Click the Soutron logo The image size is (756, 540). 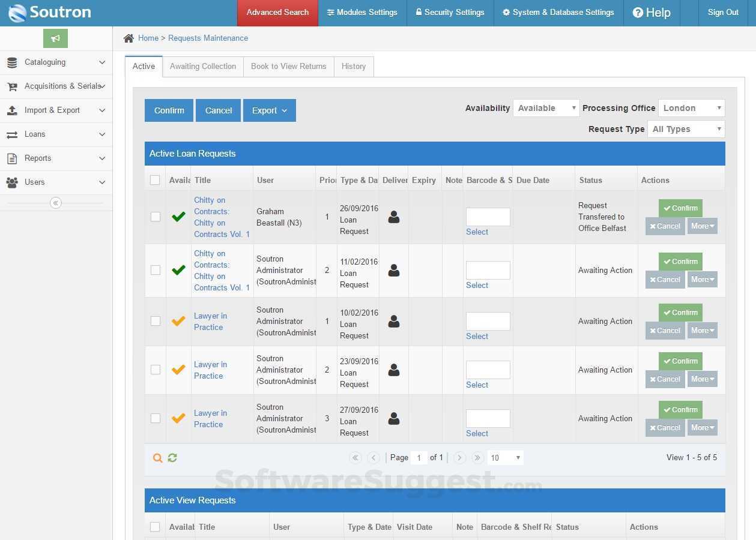[x=50, y=12]
